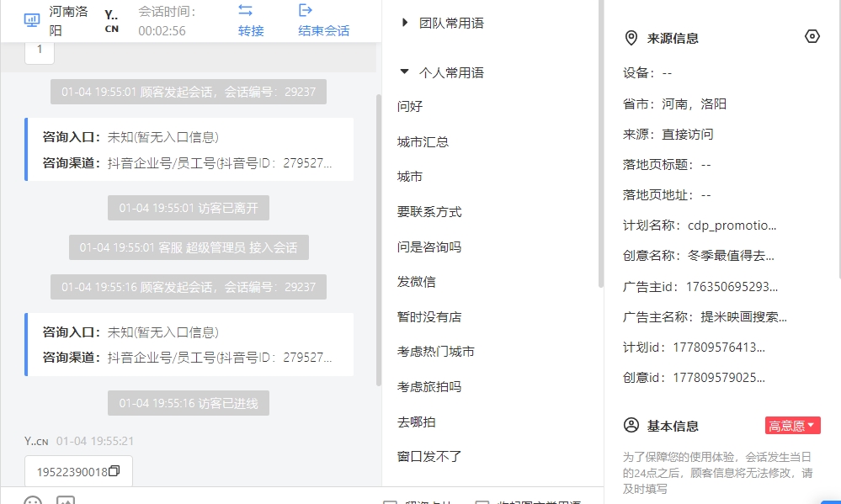Select the 问是咨询吗 quick phrase
This screenshot has width=841, height=504.
429,247
